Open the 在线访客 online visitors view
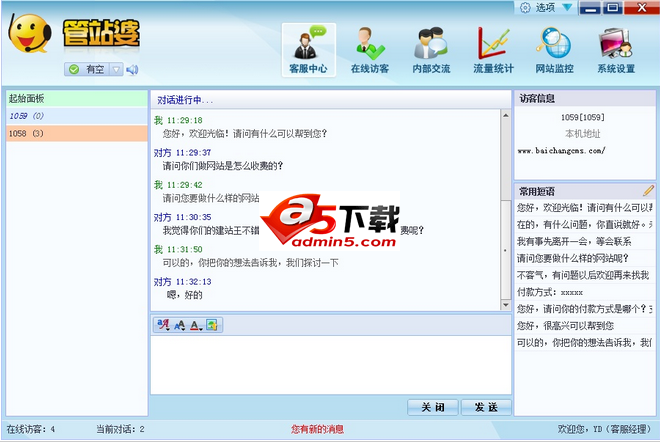The width and height of the screenshot is (660, 443). [370, 50]
